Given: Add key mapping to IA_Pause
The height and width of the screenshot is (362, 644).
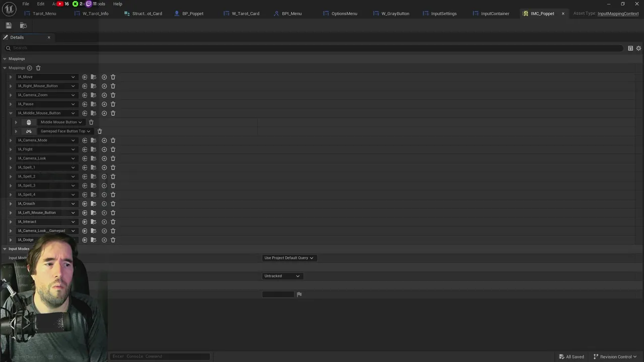Looking at the screenshot, I should 104,104.
